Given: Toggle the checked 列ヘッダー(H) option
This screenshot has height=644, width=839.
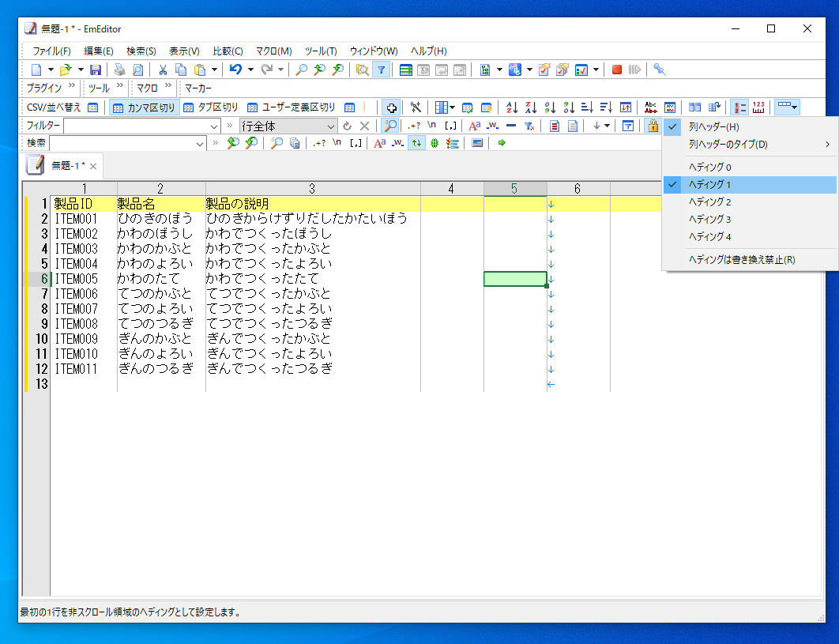Looking at the screenshot, I should (749, 127).
